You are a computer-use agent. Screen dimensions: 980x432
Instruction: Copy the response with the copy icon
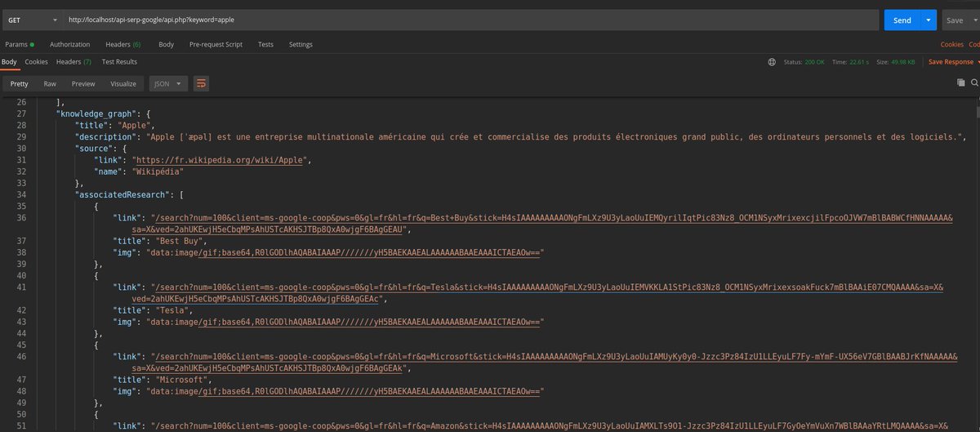click(x=961, y=83)
